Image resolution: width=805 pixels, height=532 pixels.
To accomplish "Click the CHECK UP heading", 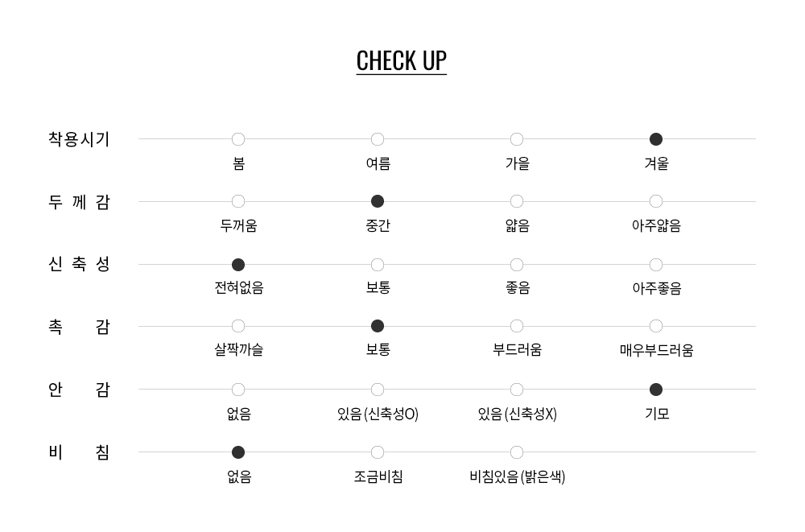I will point(402,61).
